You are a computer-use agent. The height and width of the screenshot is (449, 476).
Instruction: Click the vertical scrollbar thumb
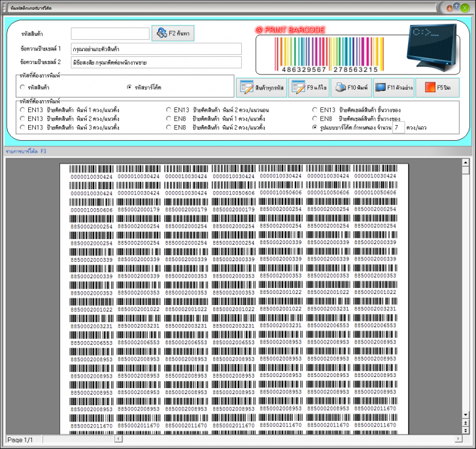coord(466,170)
